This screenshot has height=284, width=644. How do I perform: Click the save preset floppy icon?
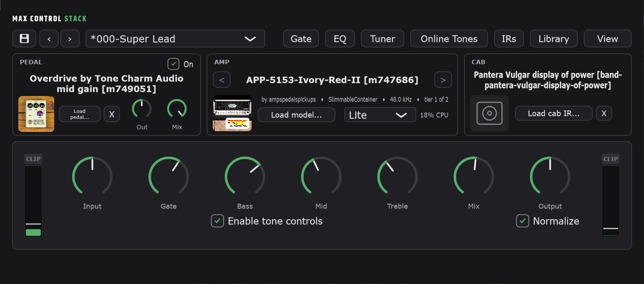click(24, 38)
